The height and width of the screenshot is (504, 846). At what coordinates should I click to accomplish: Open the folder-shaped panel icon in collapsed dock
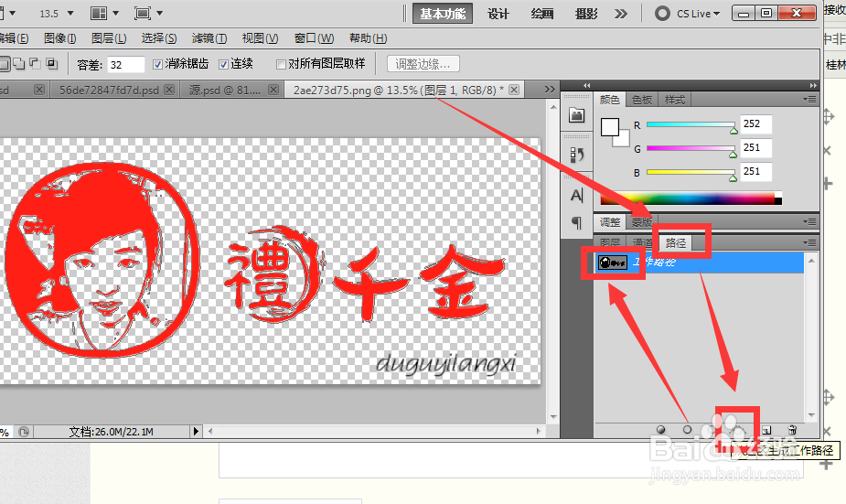click(577, 115)
